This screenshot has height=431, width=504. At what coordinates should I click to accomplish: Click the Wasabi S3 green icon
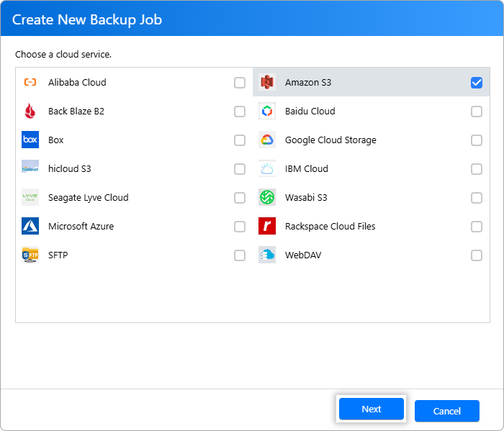point(267,197)
